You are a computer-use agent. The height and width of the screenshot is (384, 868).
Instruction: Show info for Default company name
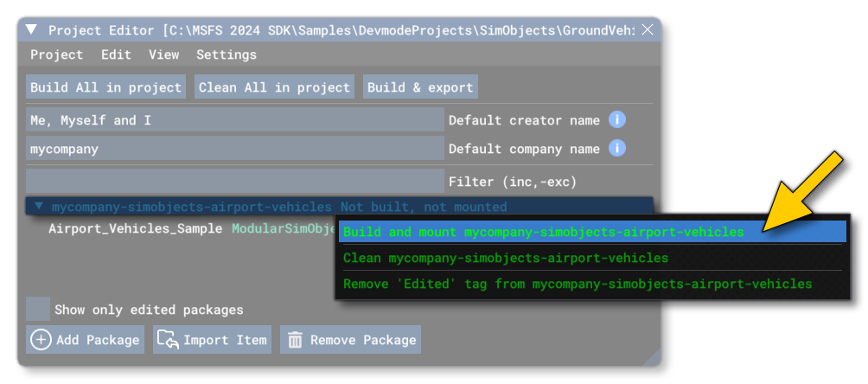tap(617, 149)
